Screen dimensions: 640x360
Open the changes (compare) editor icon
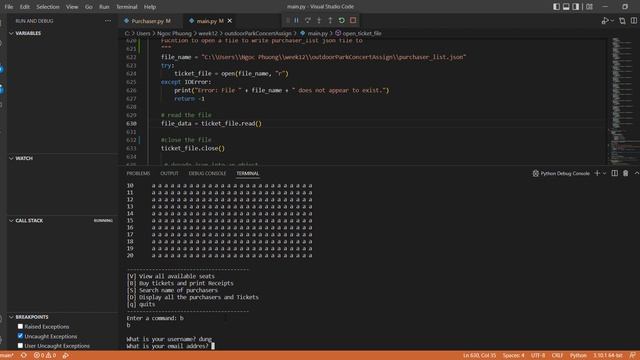(x=622, y=21)
